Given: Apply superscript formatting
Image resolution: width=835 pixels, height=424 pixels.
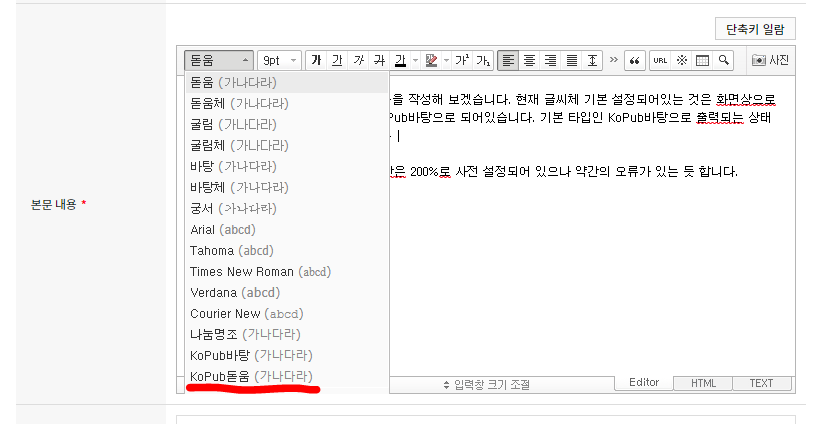Looking at the screenshot, I should coord(462,60).
